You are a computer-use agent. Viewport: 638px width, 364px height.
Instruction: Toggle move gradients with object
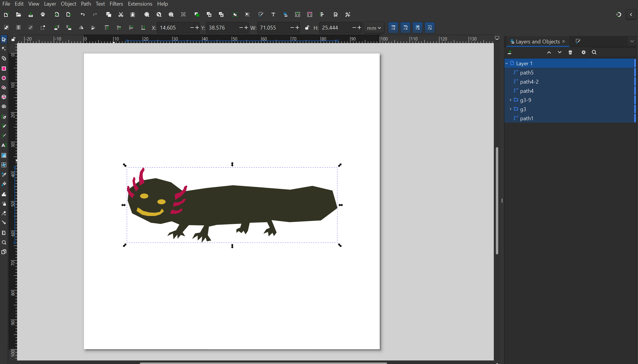point(418,27)
